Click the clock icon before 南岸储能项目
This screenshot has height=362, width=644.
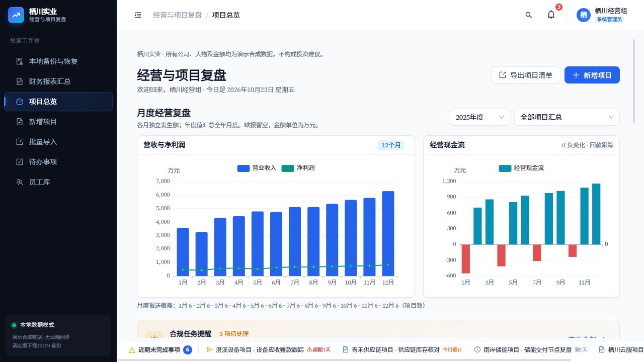click(x=477, y=350)
